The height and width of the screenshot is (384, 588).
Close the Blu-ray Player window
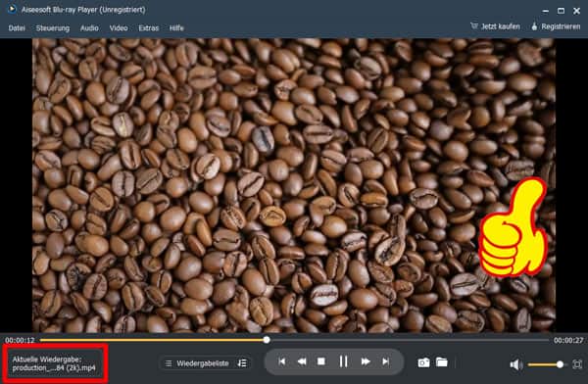click(x=577, y=11)
